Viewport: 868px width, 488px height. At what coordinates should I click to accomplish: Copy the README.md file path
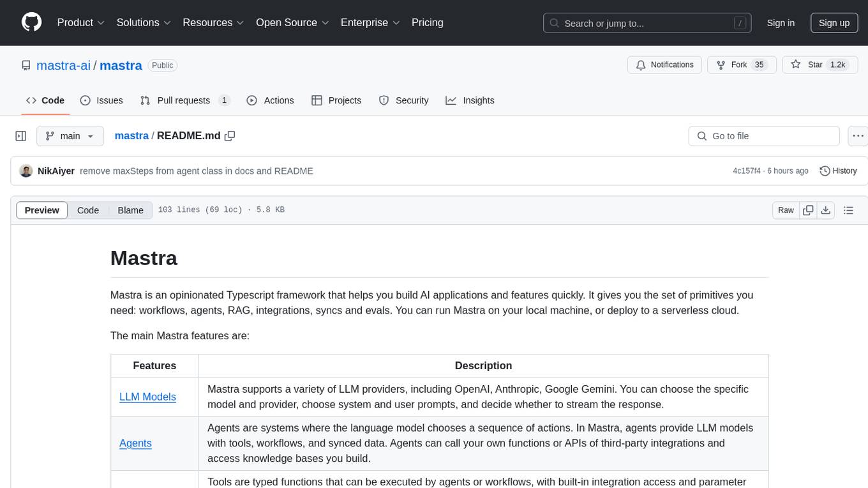tap(230, 135)
